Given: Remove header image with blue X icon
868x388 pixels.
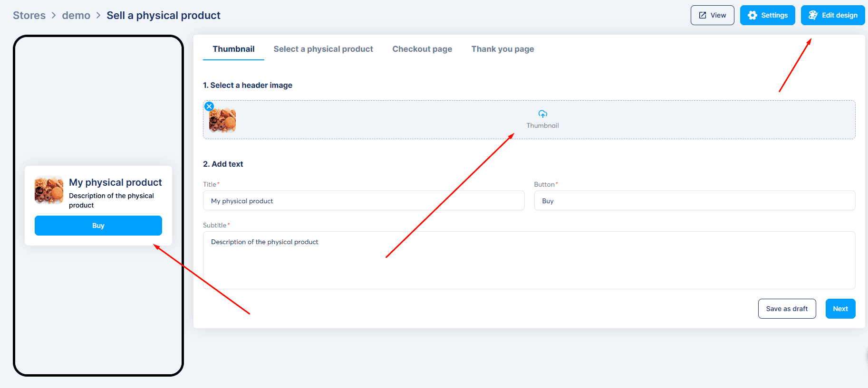Looking at the screenshot, I should click(x=209, y=106).
